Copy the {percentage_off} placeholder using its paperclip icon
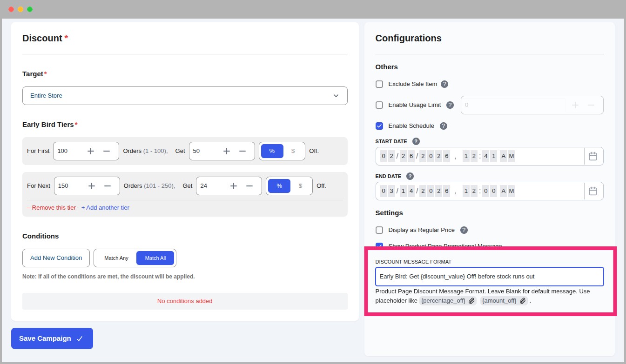Screen dimensions: 626x364 [471, 301]
